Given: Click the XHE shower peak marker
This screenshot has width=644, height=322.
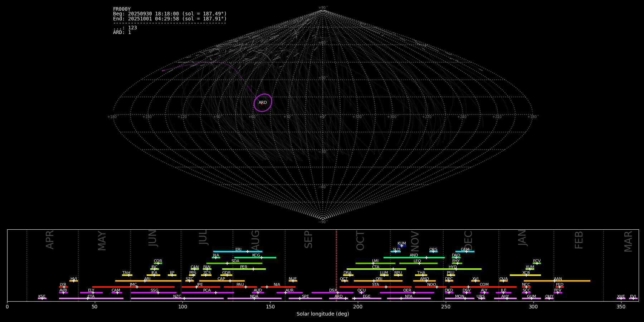Looking at the screenshot, I should coord(621,298).
